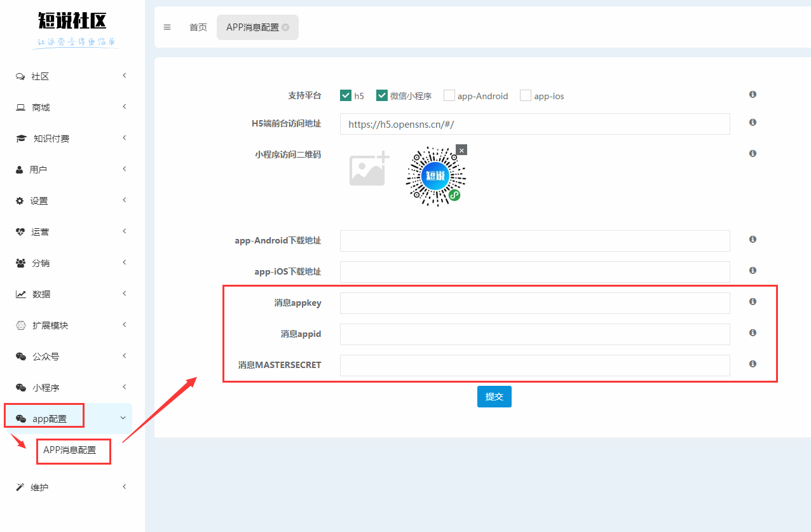Screen dimensions: 811x532
Task: Expand the 商城 menu chevron
Action: [125, 107]
